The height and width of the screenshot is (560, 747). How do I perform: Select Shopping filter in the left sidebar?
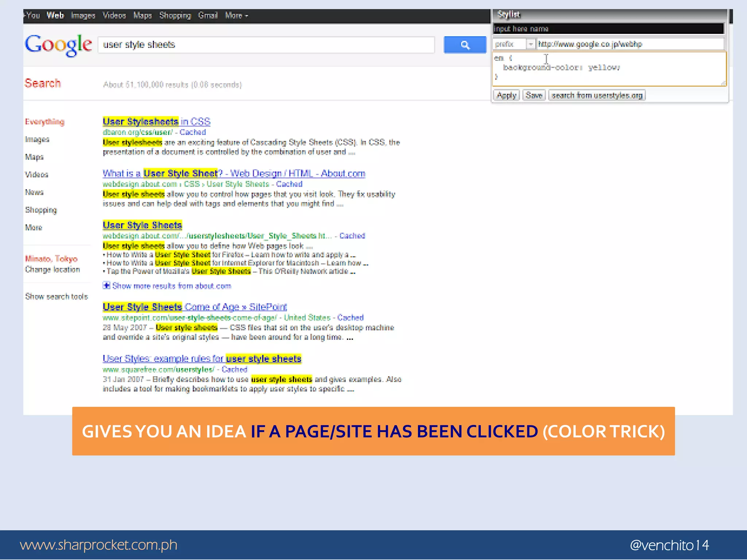tap(41, 210)
